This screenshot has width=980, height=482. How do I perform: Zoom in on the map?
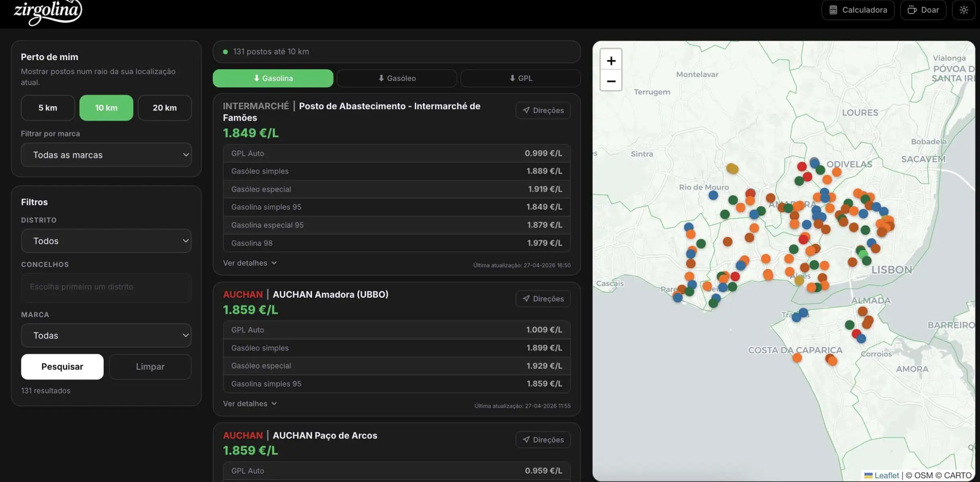[611, 61]
